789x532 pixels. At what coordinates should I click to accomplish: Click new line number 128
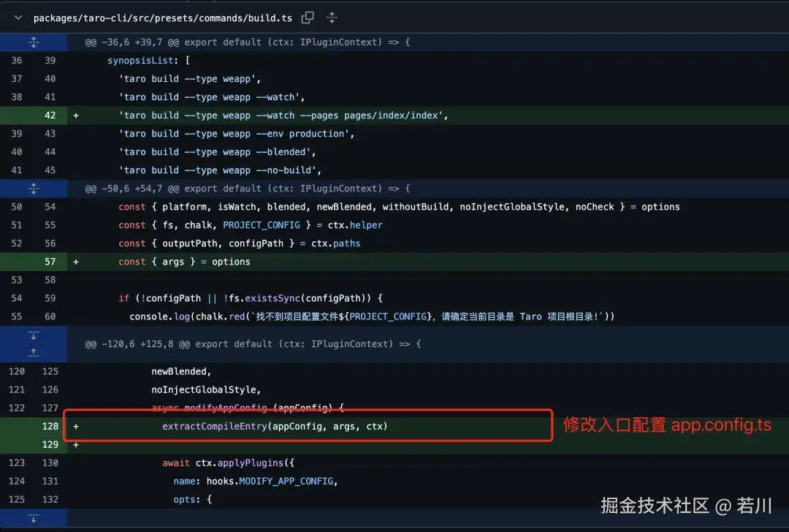50,426
